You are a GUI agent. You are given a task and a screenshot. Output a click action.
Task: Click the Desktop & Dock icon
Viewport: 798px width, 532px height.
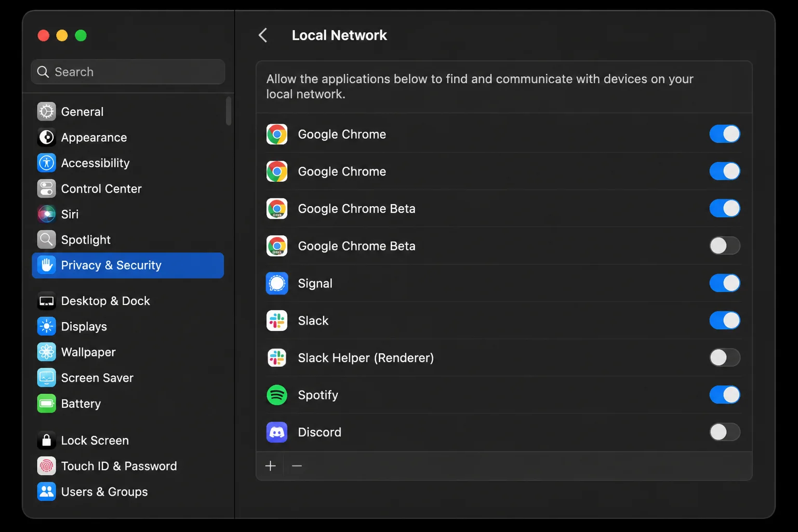tap(46, 301)
